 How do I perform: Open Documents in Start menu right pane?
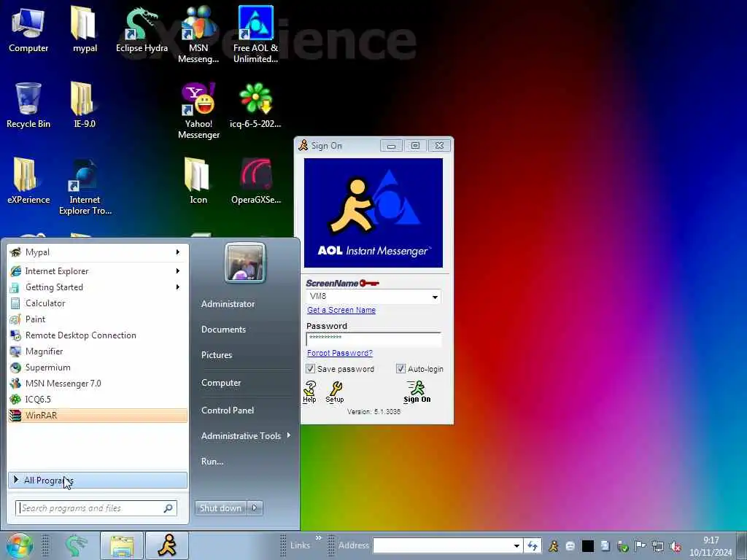click(x=223, y=330)
